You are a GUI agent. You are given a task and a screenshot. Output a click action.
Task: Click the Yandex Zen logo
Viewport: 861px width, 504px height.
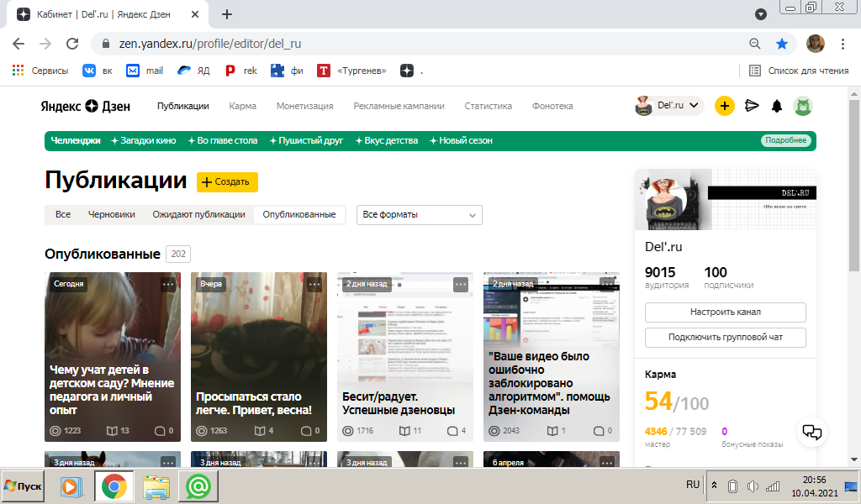tap(86, 106)
